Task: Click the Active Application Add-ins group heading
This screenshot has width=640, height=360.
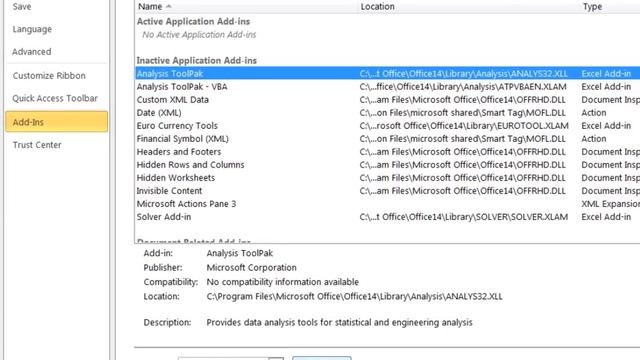Action: (193, 22)
